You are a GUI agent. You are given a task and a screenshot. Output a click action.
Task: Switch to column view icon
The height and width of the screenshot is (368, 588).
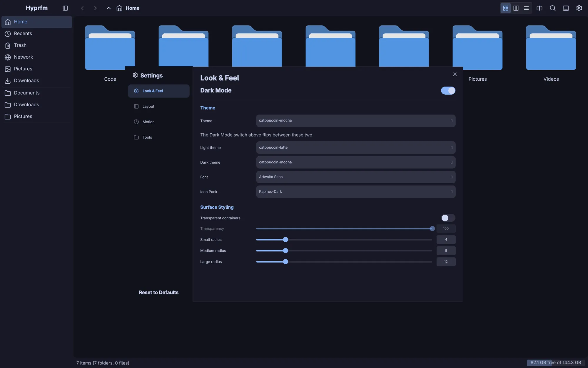click(516, 8)
